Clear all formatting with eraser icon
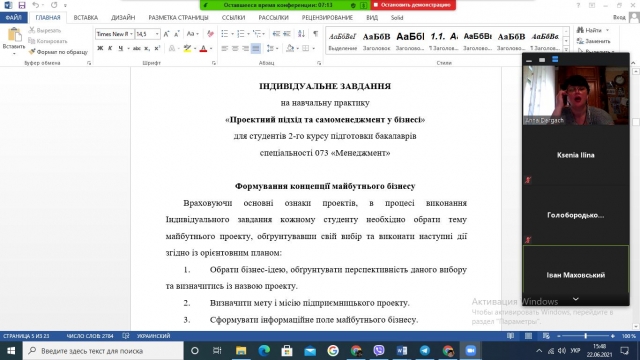This screenshot has width=640, height=360. pos(210,34)
